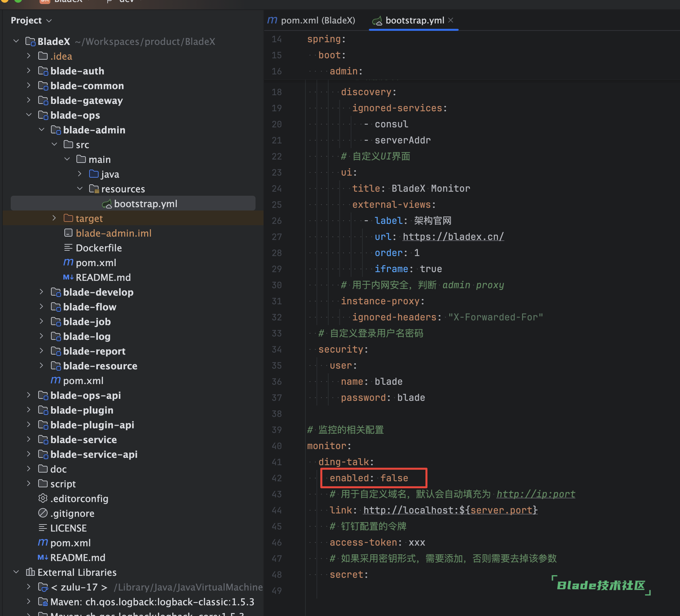Click the 'secret:' key on line 48
The height and width of the screenshot is (616, 680).
click(x=349, y=574)
